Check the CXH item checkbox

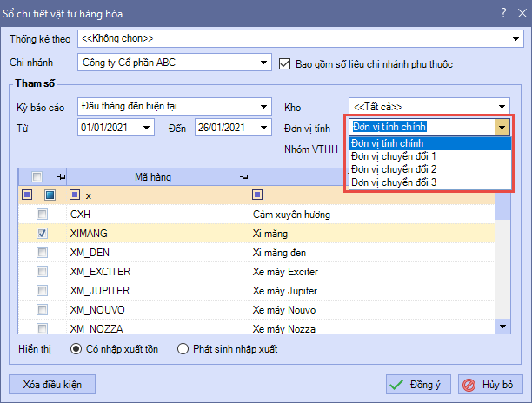42,215
